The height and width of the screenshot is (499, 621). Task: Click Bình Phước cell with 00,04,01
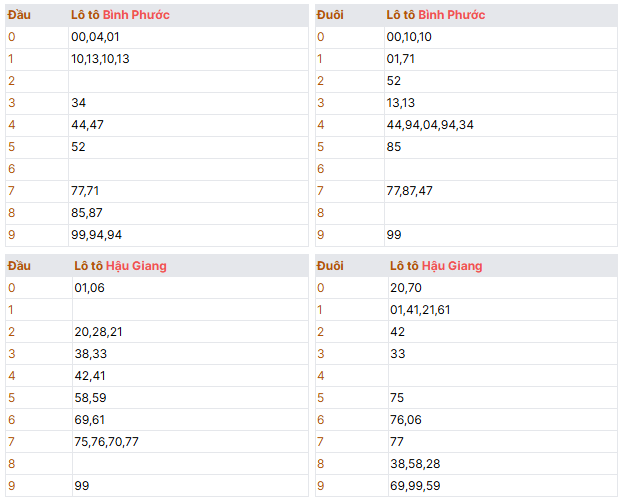(x=95, y=36)
